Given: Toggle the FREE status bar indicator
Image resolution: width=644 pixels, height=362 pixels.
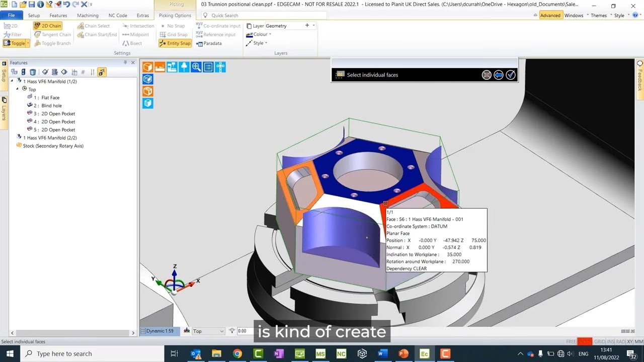Looking at the screenshot, I should (571, 342).
